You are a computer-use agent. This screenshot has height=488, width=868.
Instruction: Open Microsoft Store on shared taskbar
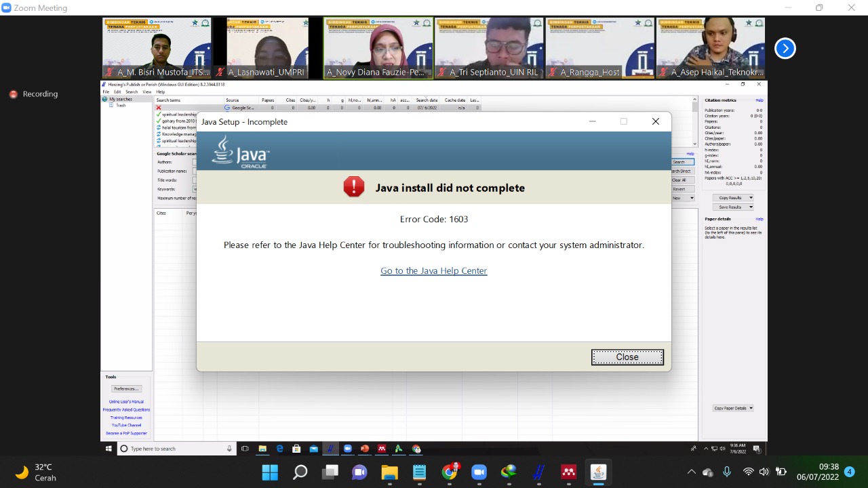pos(296,449)
